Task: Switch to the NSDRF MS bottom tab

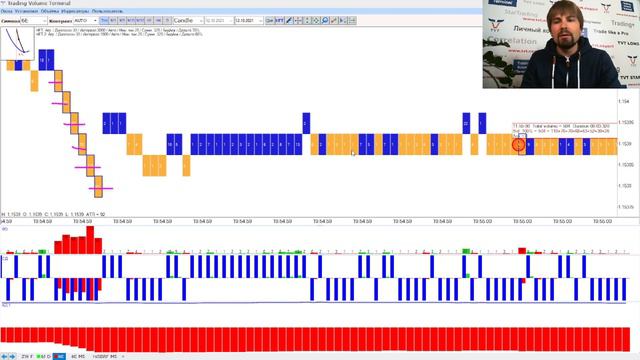Action: tap(104, 356)
